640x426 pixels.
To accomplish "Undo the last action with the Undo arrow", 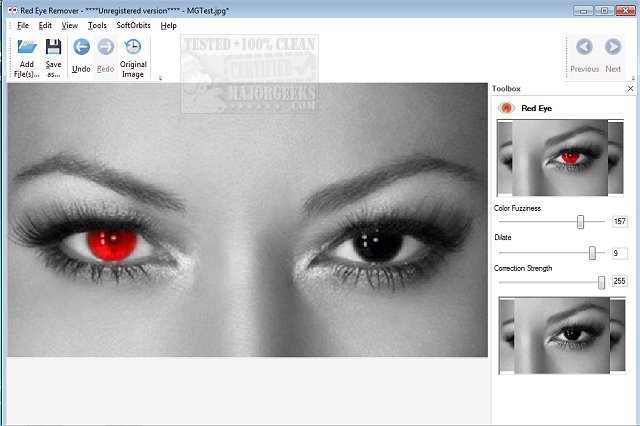I will tap(81, 47).
